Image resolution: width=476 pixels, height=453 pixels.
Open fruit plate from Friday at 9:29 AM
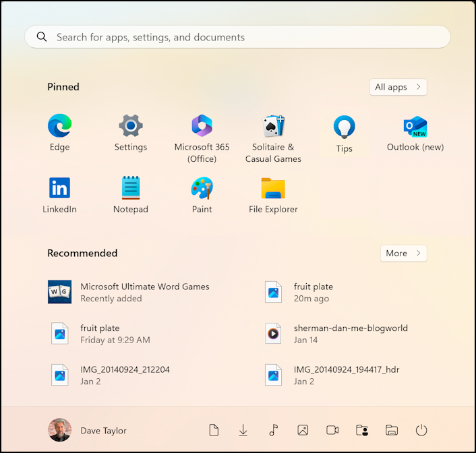pyautogui.click(x=100, y=334)
